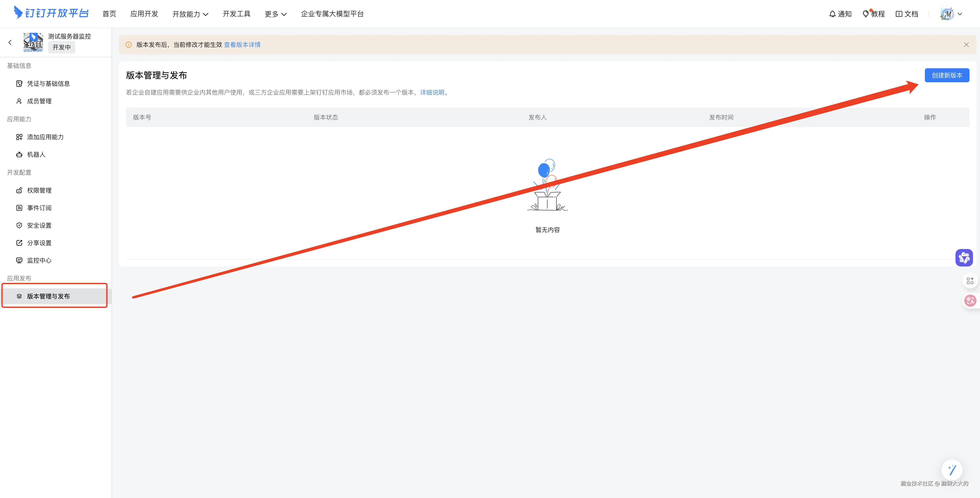Select 机器人 in the sidebar
Viewport: 980px width, 498px height.
pos(36,154)
